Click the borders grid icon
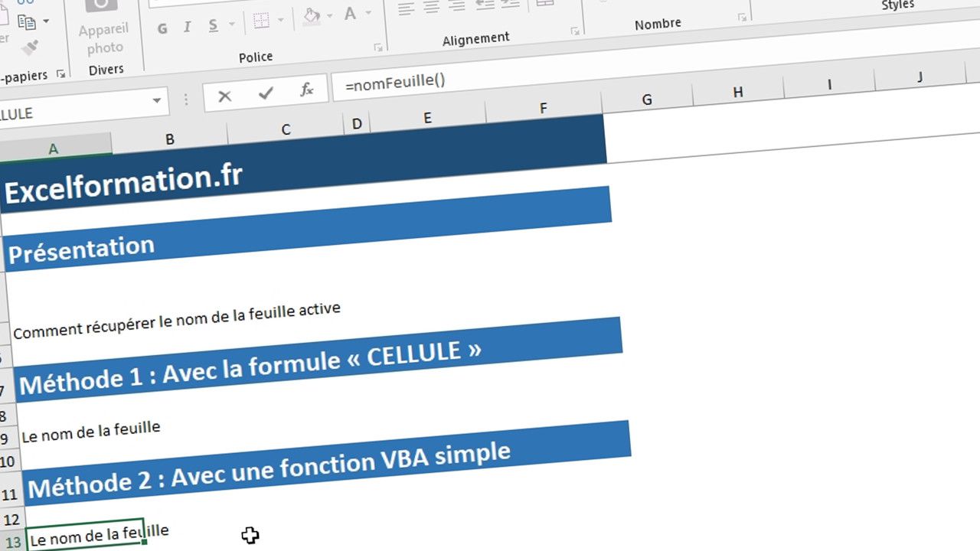This screenshot has width=980, height=551. tap(261, 21)
